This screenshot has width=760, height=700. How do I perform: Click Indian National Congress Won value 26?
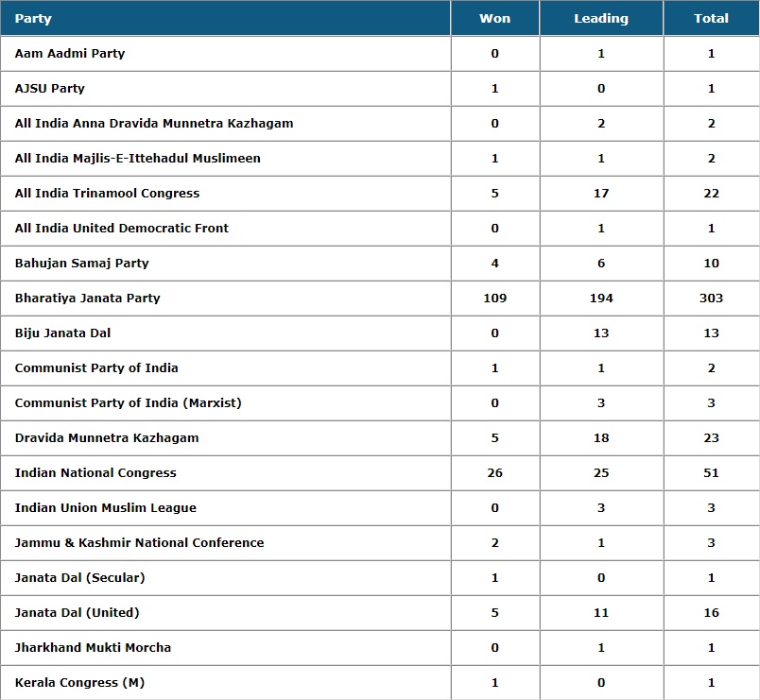495,472
